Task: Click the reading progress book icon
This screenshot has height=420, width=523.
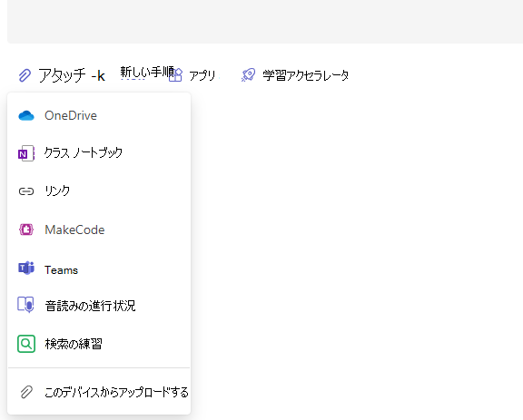Action: pyautogui.click(x=25, y=305)
